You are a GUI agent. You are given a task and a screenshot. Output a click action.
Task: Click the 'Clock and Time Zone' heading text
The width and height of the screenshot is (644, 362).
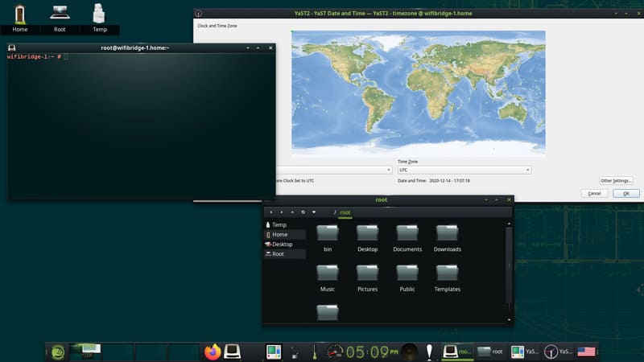tap(217, 26)
